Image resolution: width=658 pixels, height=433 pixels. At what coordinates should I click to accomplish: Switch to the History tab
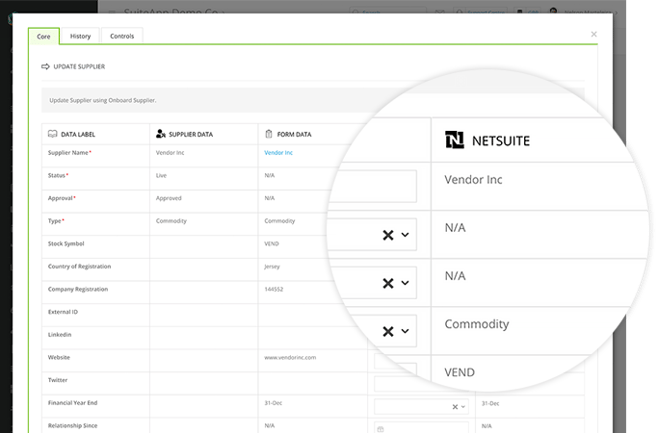pyautogui.click(x=80, y=36)
